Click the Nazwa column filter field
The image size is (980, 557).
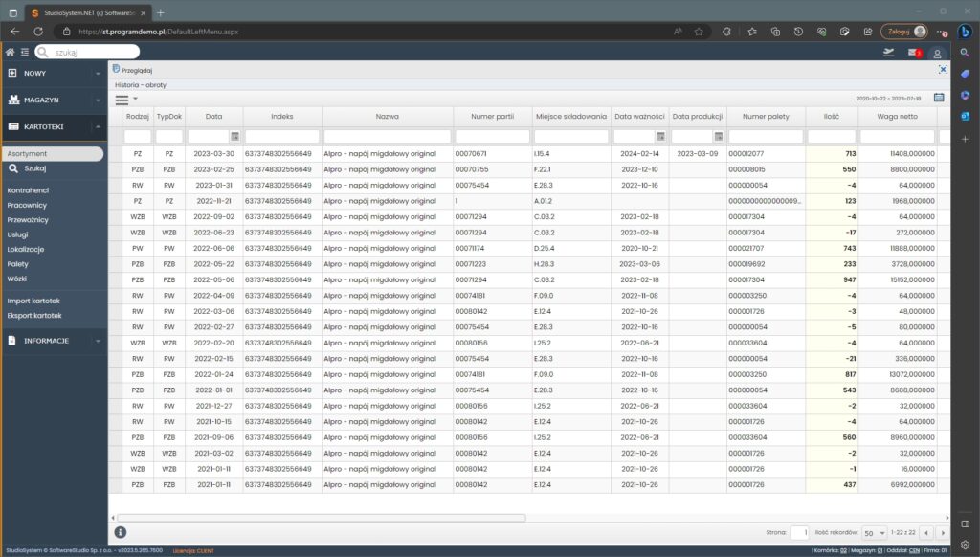(387, 137)
